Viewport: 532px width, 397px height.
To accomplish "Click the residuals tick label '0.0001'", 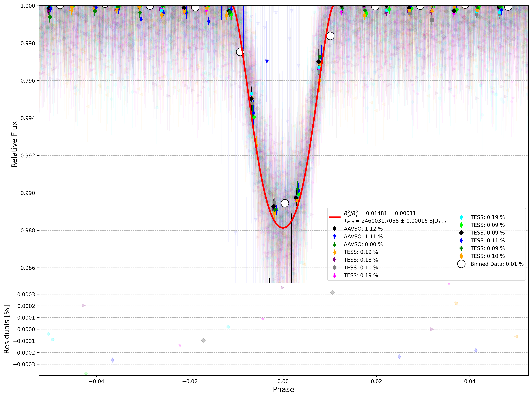I will 26,318.
